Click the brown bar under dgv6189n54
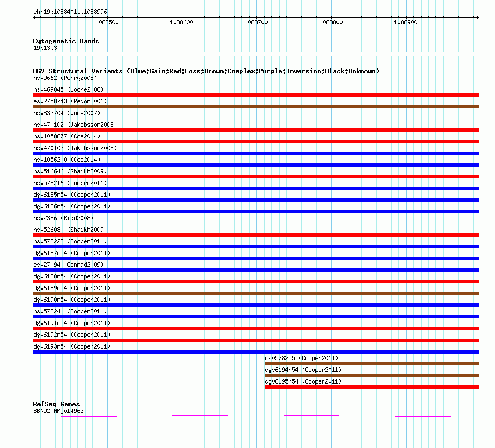495x448 pixels. (x=256, y=293)
